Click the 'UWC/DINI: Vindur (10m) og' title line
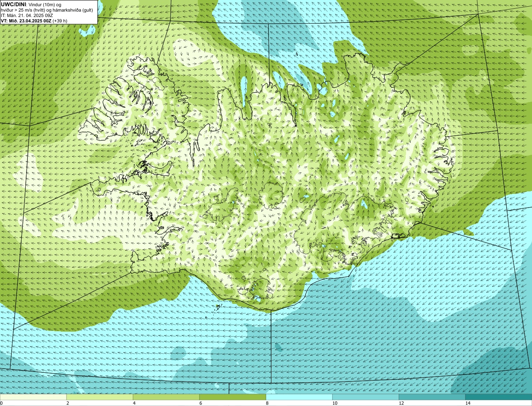 tap(31, 4)
